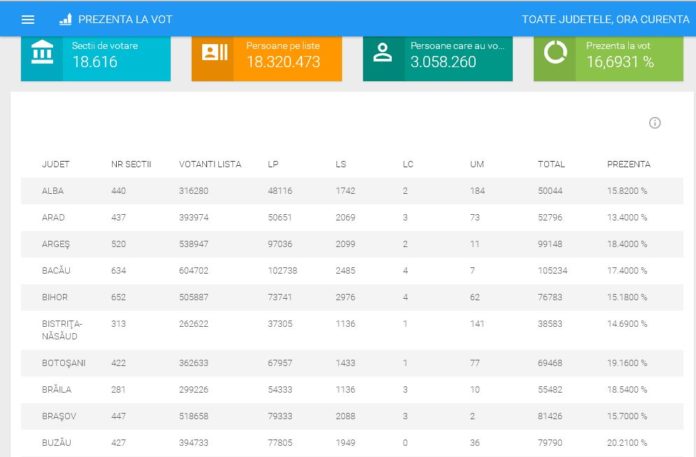Viewport: 696px width, 457px height.
Task: Open the info icon above table
Action: 655,123
